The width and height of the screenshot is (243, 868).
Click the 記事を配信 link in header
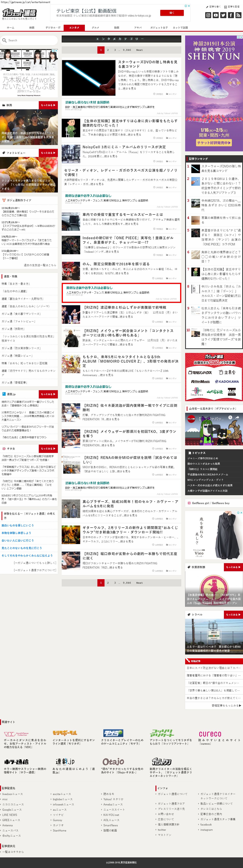pyautogui.click(x=232, y=7)
